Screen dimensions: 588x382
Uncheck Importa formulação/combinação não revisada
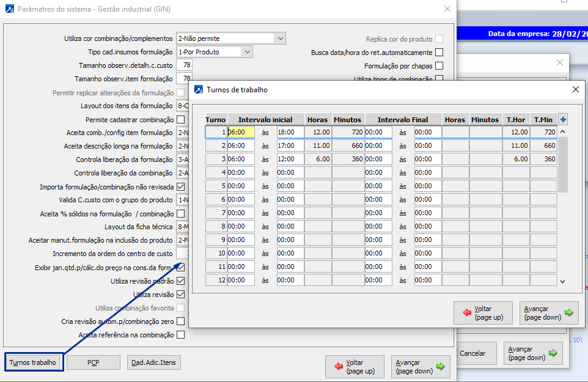point(180,187)
